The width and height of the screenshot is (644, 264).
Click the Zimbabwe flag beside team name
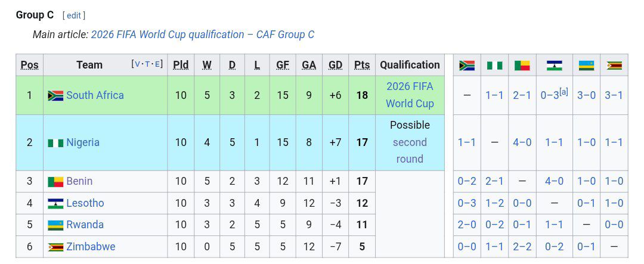(55, 247)
